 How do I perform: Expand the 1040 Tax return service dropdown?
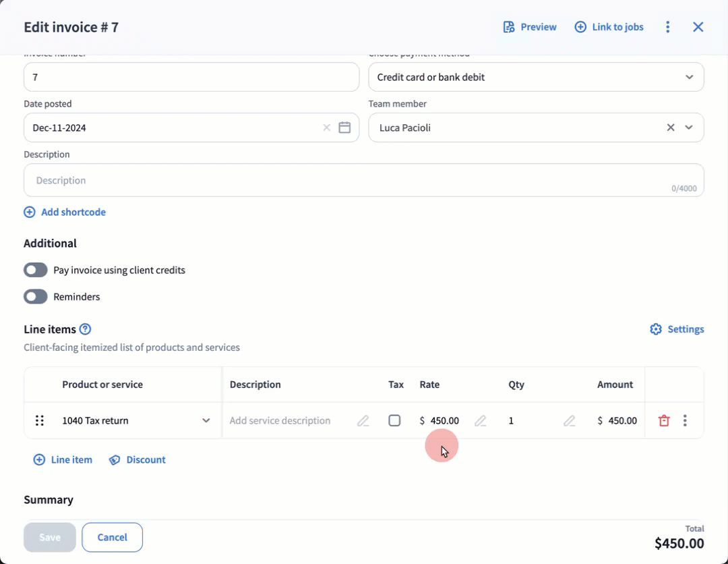pyautogui.click(x=206, y=420)
